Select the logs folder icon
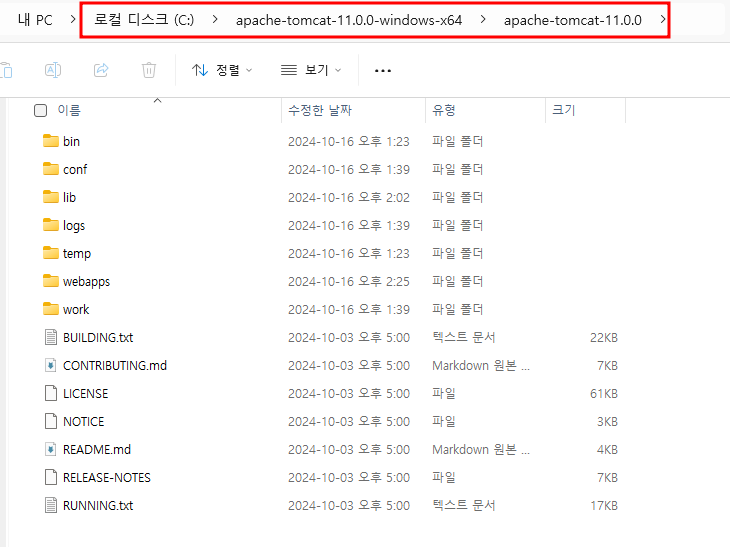This screenshot has height=547, width=730. (x=51, y=225)
